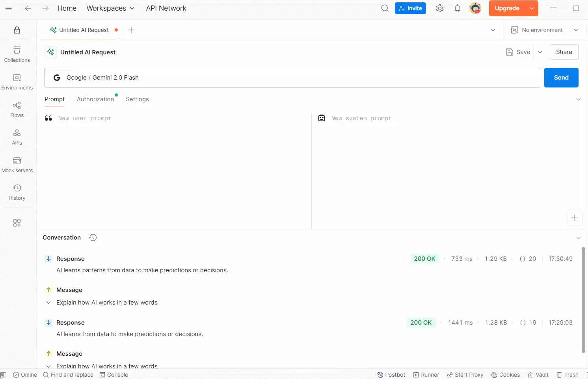This screenshot has width=588, height=379.
Task: Collapse the prompt section chevron
Action: pos(579,99)
